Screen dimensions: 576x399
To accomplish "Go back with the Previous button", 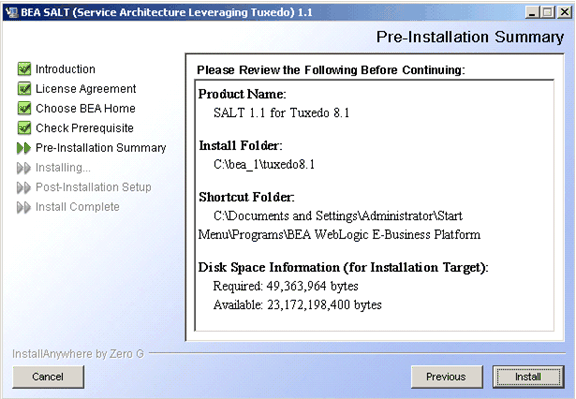I will pyautogui.click(x=446, y=377).
